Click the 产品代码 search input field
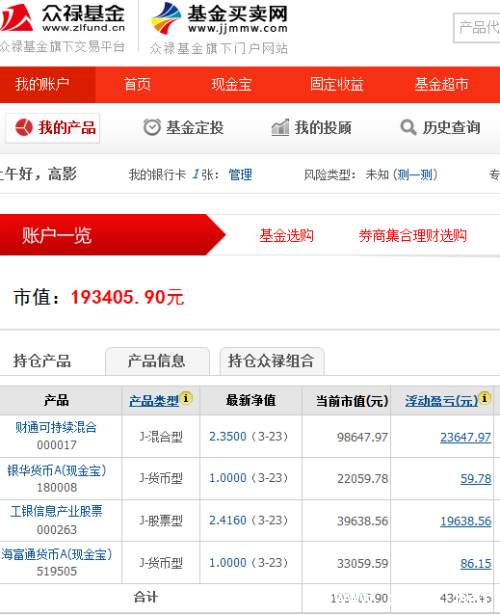The width and height of the screenshot is (500, 615). (476, 27)
